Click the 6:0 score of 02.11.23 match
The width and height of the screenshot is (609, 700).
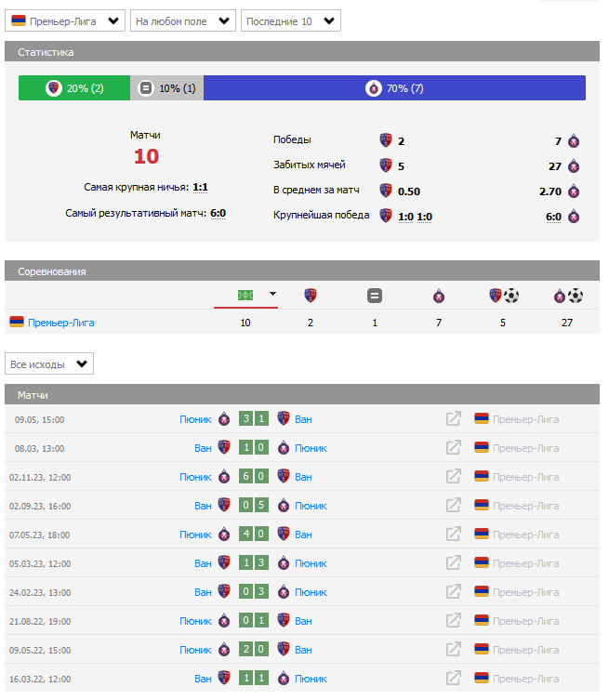[x=255, y=477]
